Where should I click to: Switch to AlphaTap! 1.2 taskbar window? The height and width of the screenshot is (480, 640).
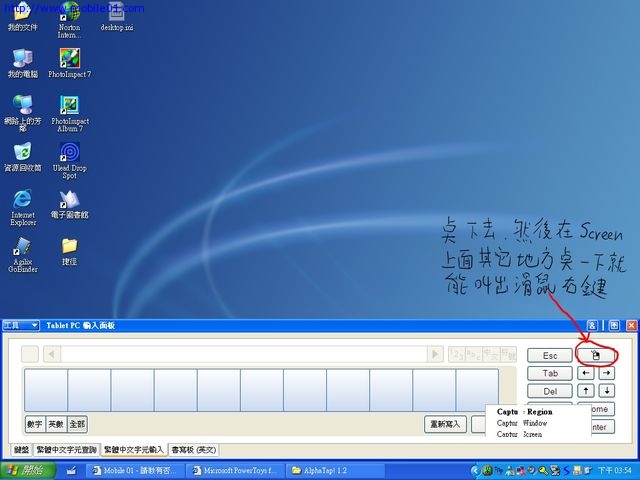(336, 471)
